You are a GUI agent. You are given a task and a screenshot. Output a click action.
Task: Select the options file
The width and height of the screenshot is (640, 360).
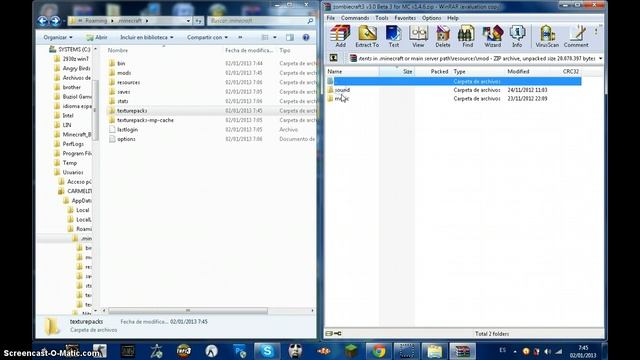(126, 139)
